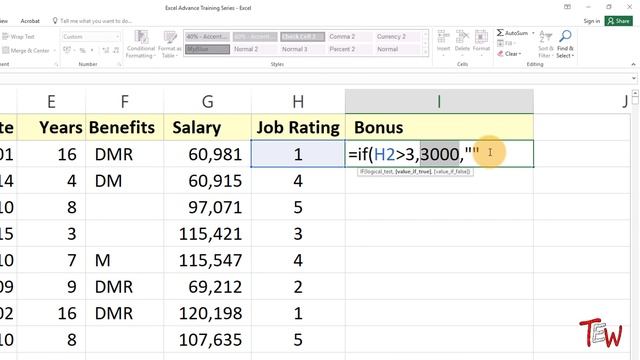Screen dimensions: 640x360
Task: Open Conditional Formatting menu
Action: [141, 44]
